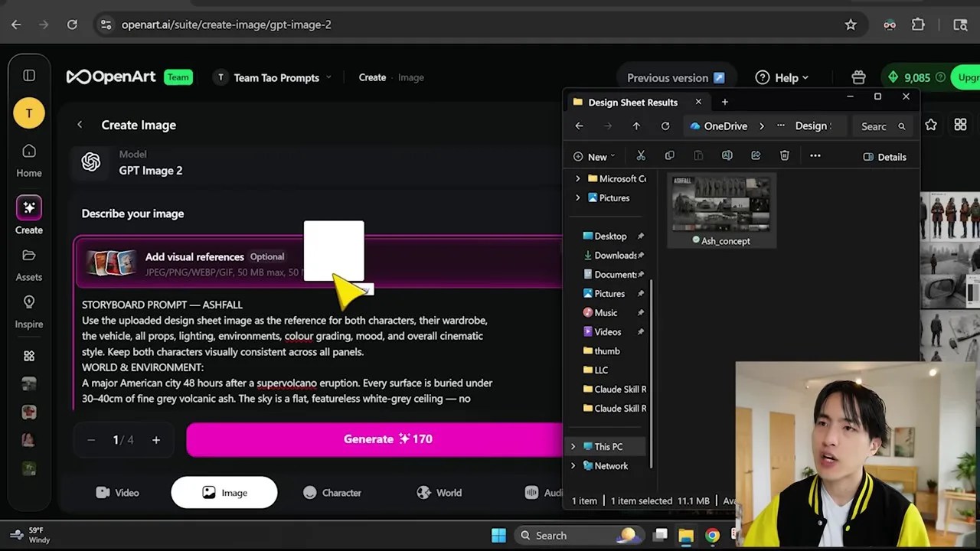Increase the image count with plus
Screen dimensions: 980x551
(x=156, y=440)
